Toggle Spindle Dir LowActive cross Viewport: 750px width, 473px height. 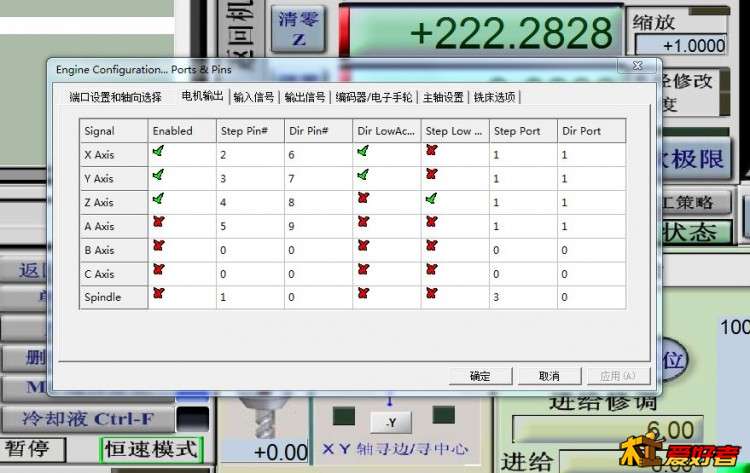(x=363, y=293)
